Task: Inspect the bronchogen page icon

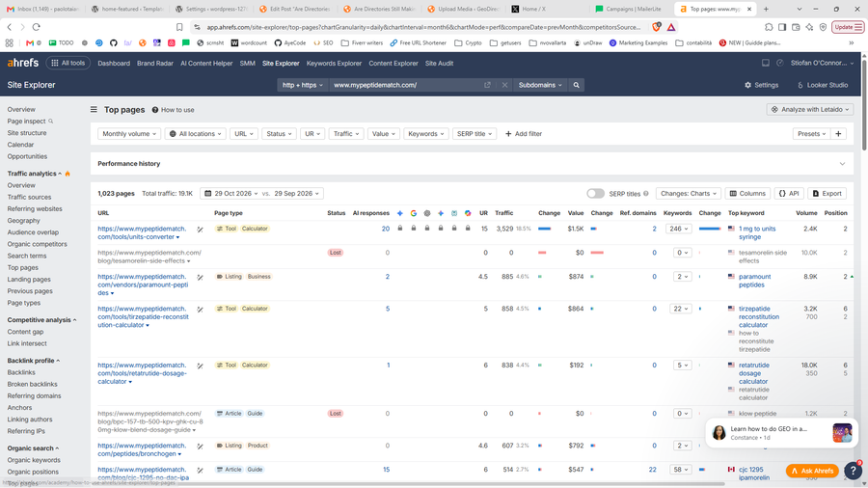Action: [200, 447]
